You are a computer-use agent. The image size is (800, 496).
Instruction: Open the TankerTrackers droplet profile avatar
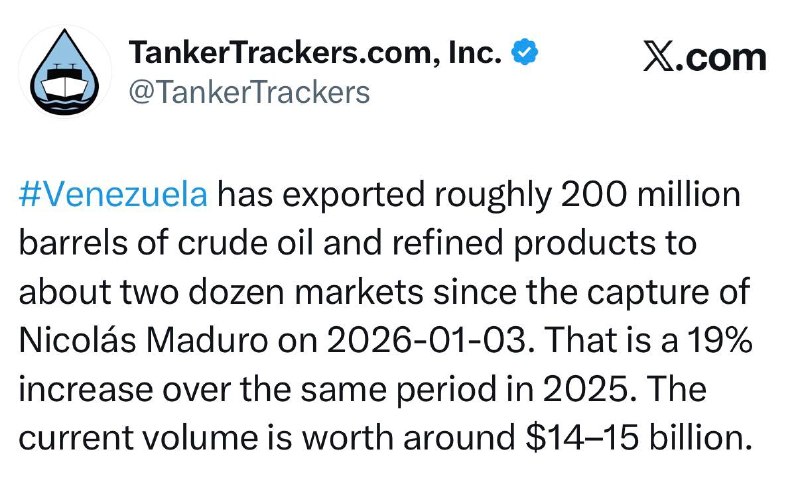click(64, 71)
